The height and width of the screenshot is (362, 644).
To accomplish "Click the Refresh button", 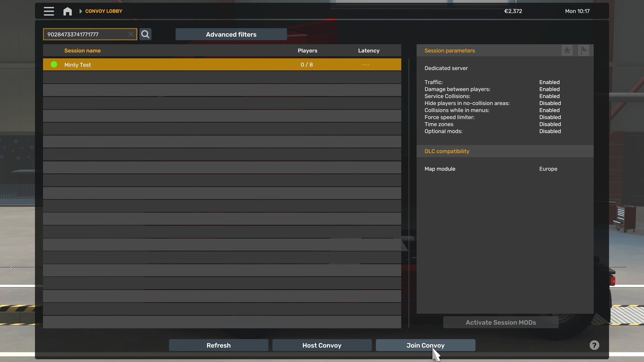I will 218,345.
